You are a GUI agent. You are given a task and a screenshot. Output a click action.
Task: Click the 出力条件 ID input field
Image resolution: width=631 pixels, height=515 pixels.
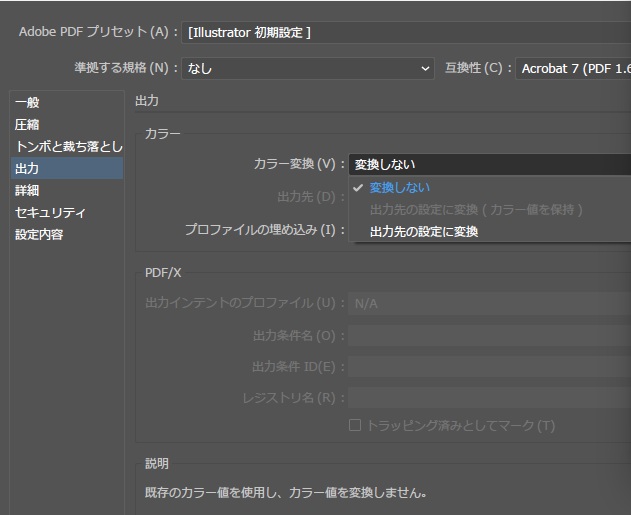[x=490, y=367]
